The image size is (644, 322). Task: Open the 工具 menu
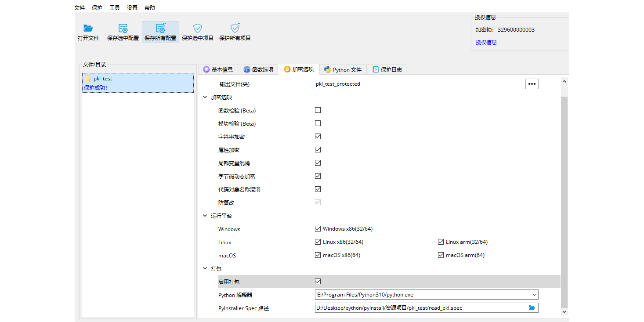pyautogui.click(x=115, y=7)
